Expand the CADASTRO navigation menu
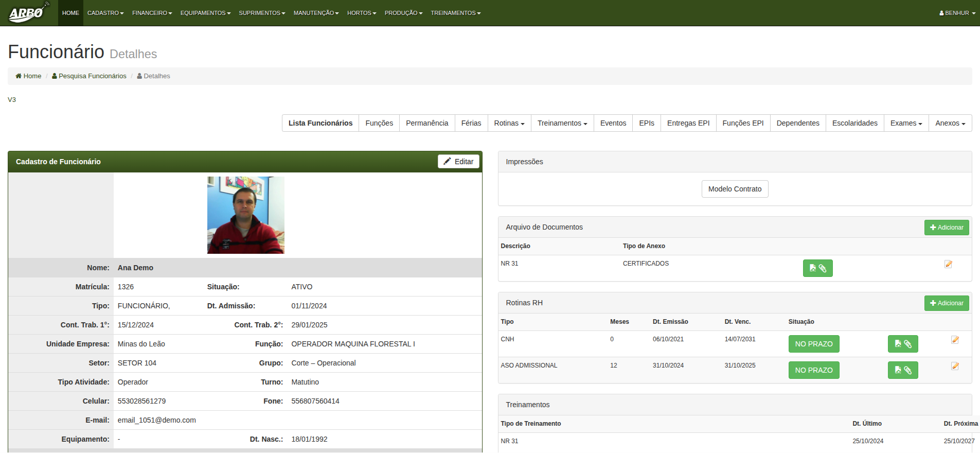Image resolution: width=980 pixels, height=453 pixels. (x=105, y=13)
